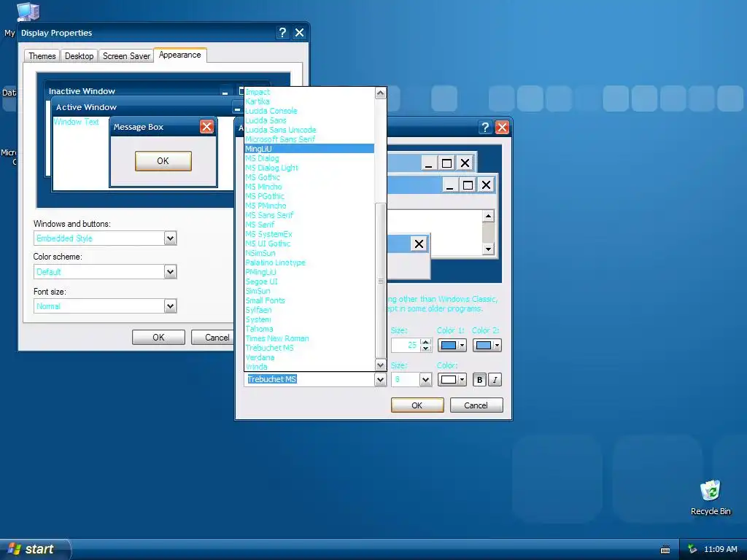Switch to the Desktop tab
Image resolution: width=747 pixels, height=560 pixels.
pos(79,55)
